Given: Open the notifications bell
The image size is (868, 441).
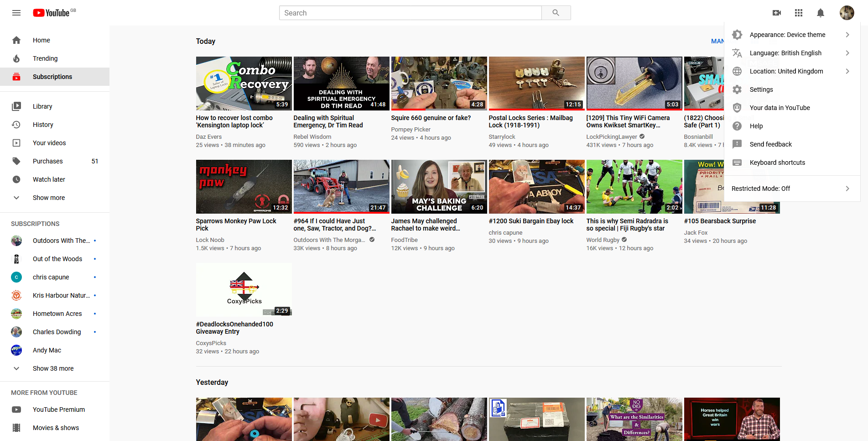Looking at the screenshot, I should point(821,13).
